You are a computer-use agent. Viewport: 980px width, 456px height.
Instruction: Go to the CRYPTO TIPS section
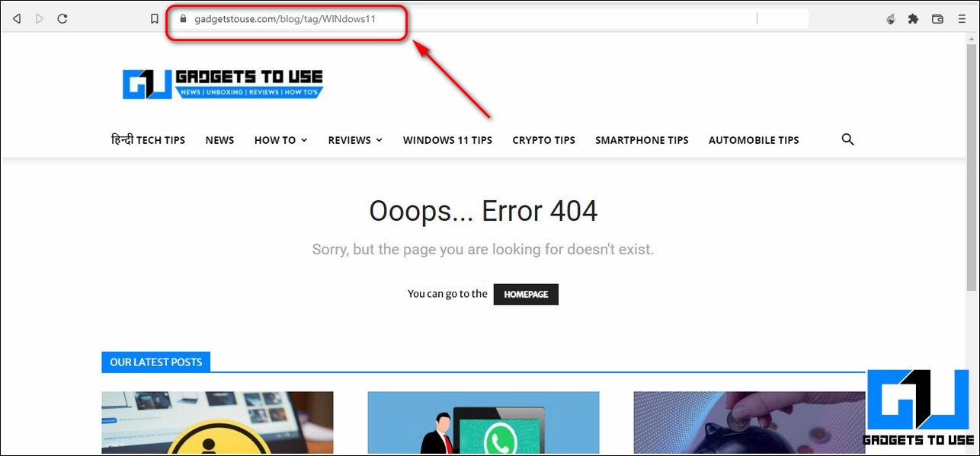(543, 140)
